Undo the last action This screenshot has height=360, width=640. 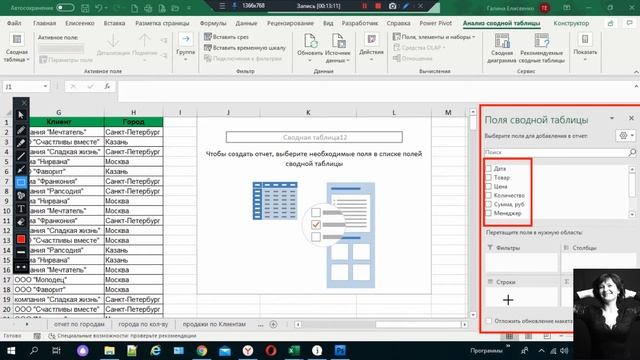point(99,8)
